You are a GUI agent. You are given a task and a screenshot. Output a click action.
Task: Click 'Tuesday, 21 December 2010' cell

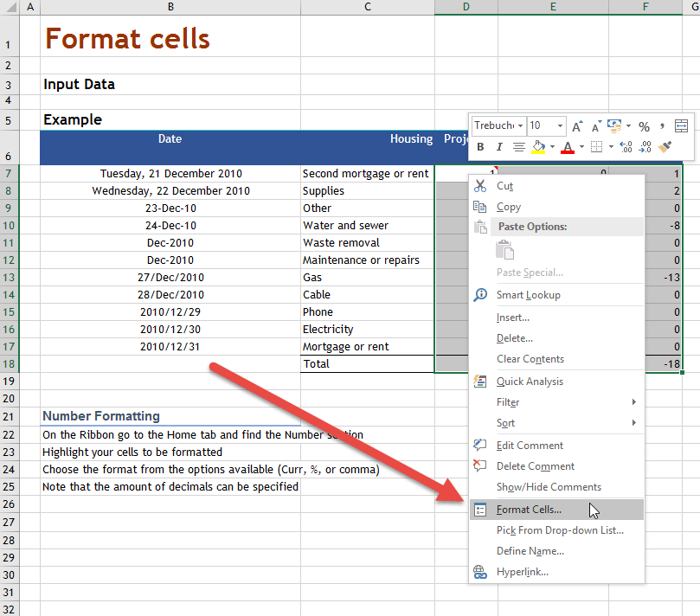(170, 174)
